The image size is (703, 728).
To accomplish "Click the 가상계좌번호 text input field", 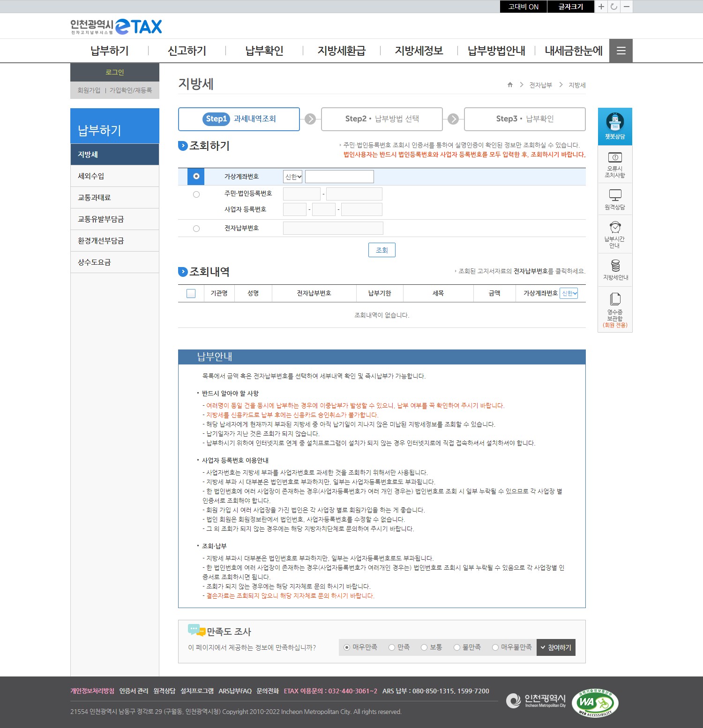I will coord(339,177).
